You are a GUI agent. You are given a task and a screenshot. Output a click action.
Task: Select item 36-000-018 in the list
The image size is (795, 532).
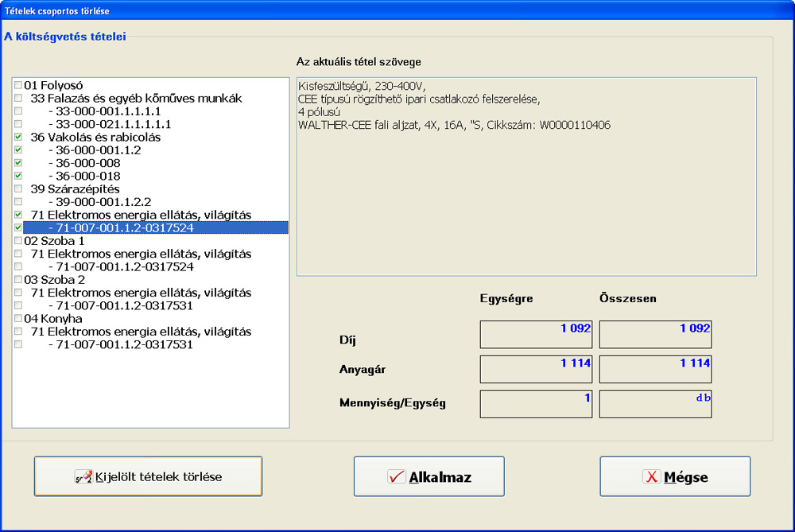tap(85, 176)
